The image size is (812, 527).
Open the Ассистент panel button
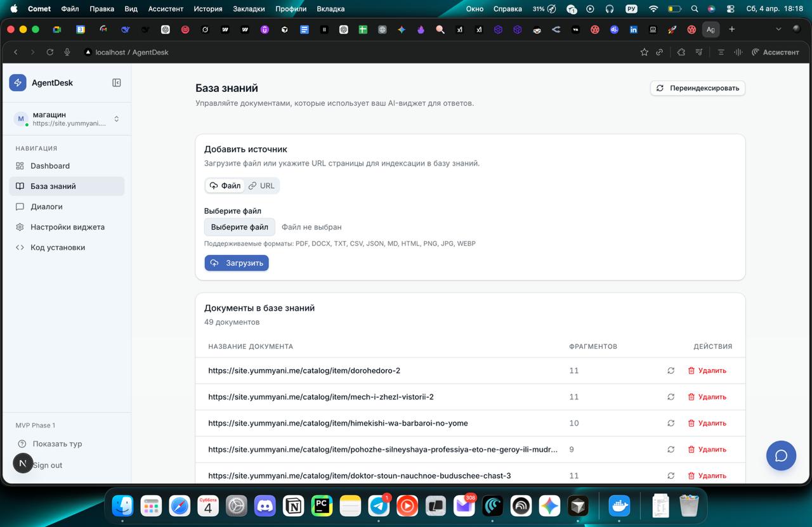pyautogui.click(x=775, y=52)
